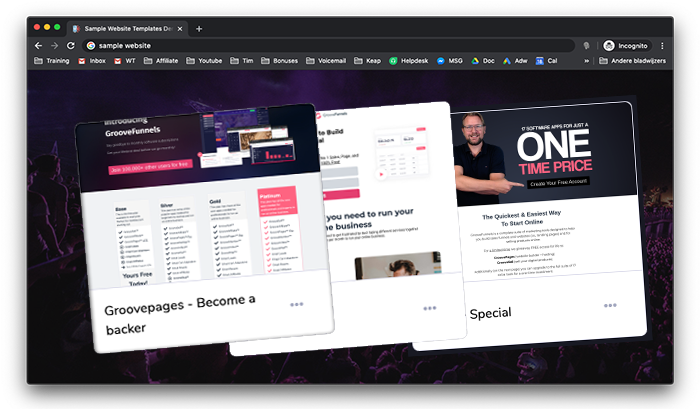Open the Adw Google Ads bookmark
The height and width of the screenshot is (409, 700).
click(x=515, y=61)
